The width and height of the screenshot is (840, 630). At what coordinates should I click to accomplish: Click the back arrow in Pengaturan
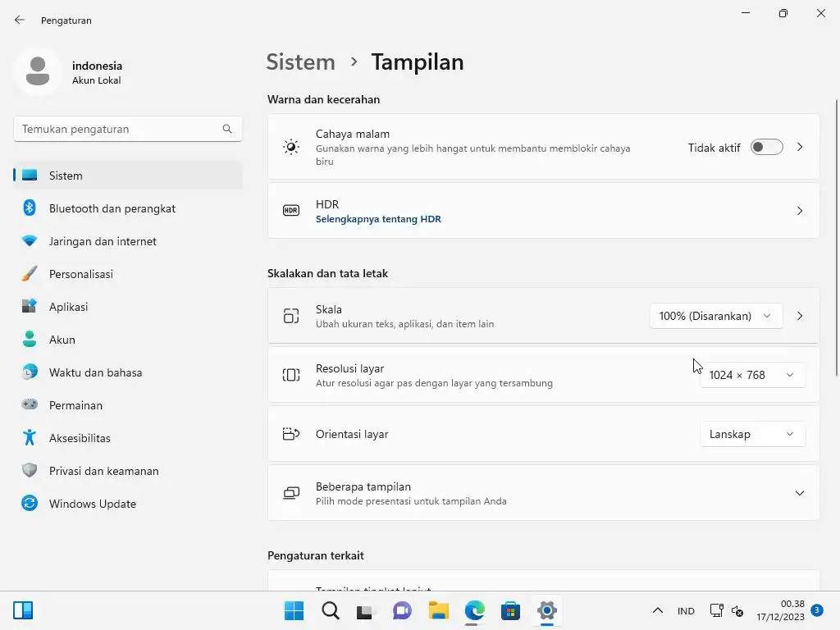20,20
